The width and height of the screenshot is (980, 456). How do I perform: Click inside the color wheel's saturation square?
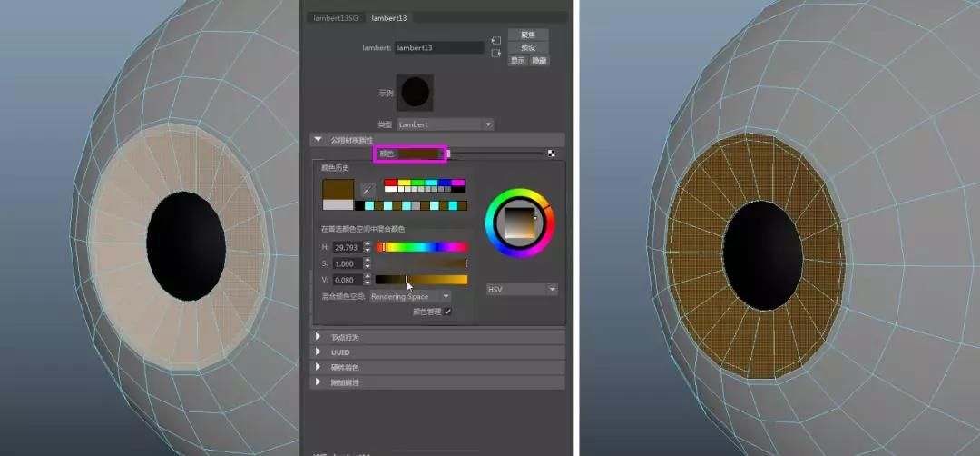[x=521, y=222]
